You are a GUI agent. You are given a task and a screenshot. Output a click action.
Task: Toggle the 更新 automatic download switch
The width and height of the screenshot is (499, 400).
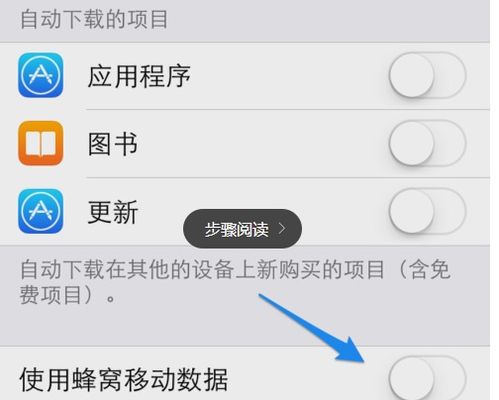pos(427,211)
